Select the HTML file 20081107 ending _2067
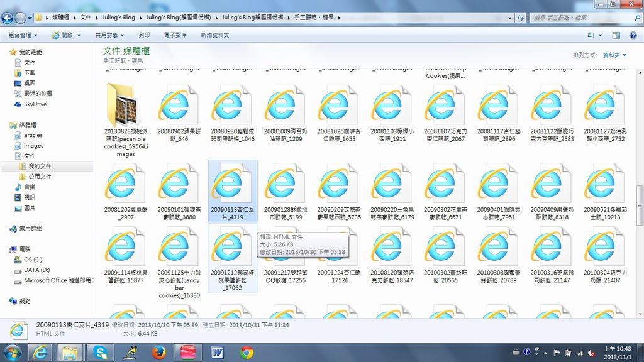 coord(446,114)
